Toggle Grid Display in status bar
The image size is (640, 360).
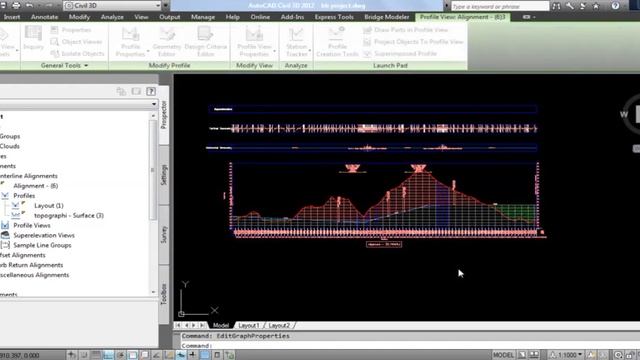point(96,355)
